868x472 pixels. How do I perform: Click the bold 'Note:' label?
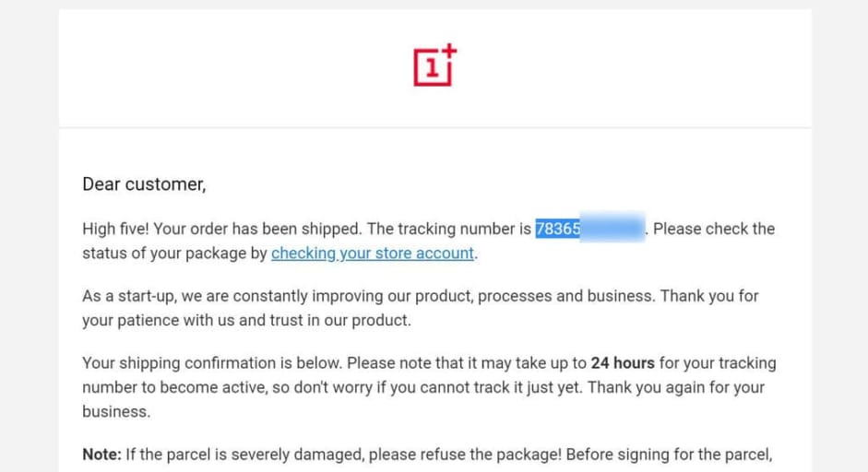point(101,454)
